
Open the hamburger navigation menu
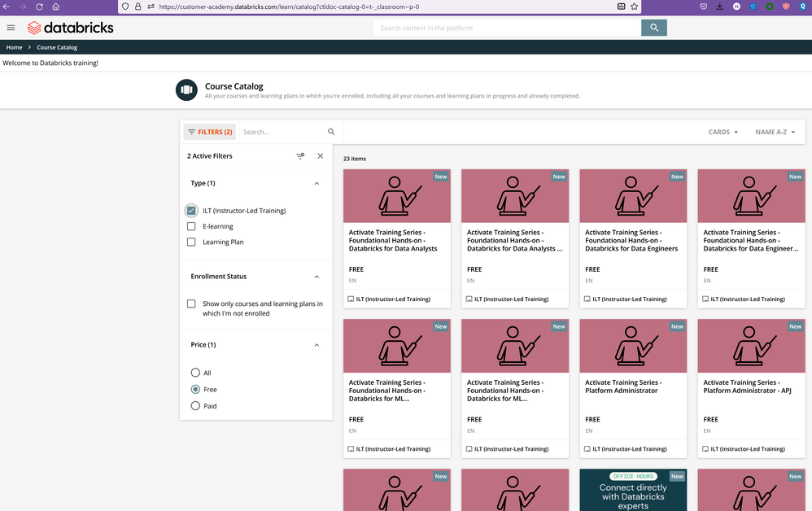point(11,28)
